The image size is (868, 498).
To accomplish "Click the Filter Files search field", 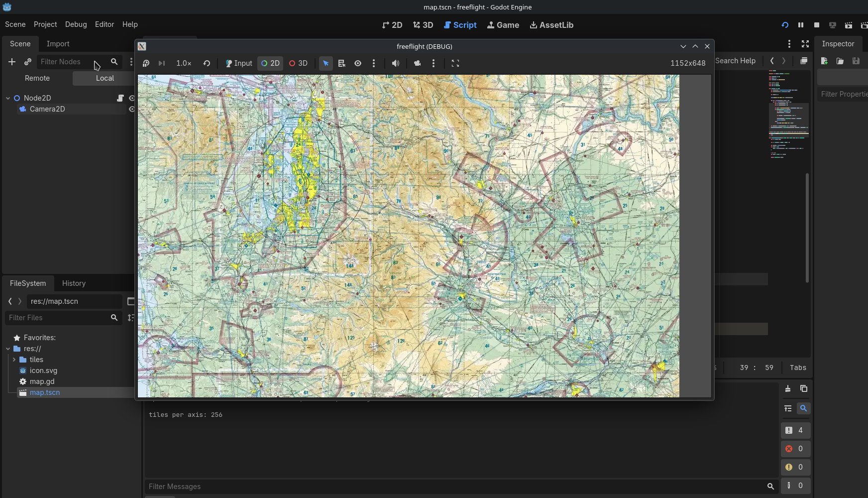I will (x=57, y=318).
